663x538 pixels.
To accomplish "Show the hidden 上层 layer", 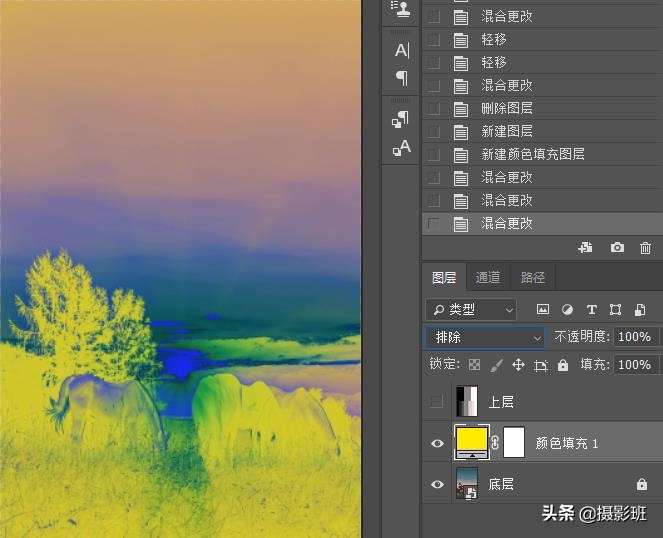I will coord(437,401).
